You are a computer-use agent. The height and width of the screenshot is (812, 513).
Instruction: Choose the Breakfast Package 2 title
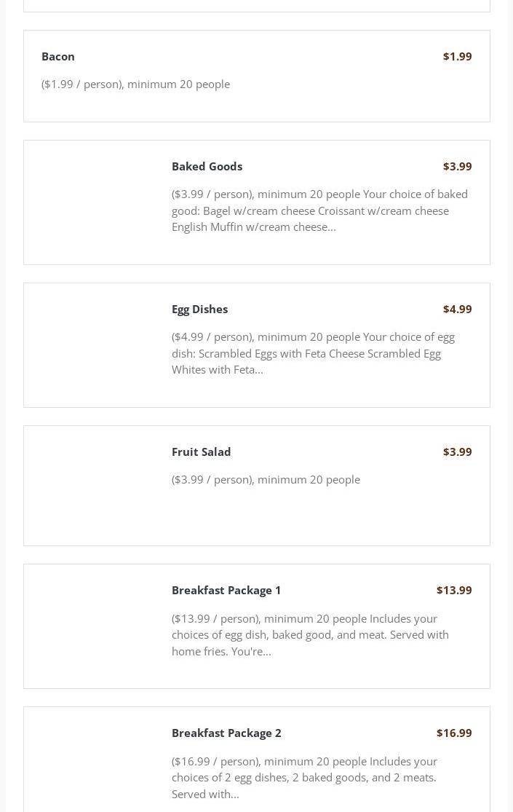tap(226, 733)
